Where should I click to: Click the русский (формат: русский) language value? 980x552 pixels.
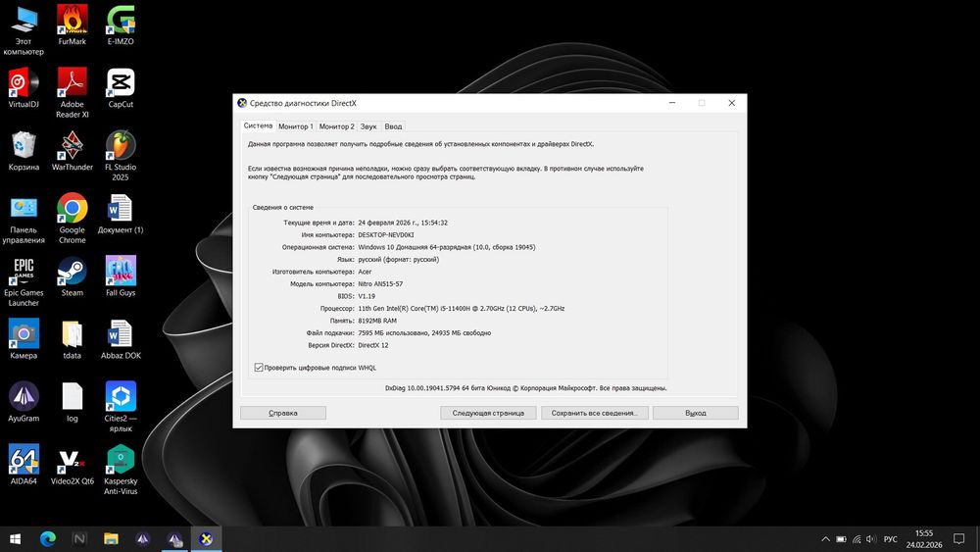[x=398, y=260]
